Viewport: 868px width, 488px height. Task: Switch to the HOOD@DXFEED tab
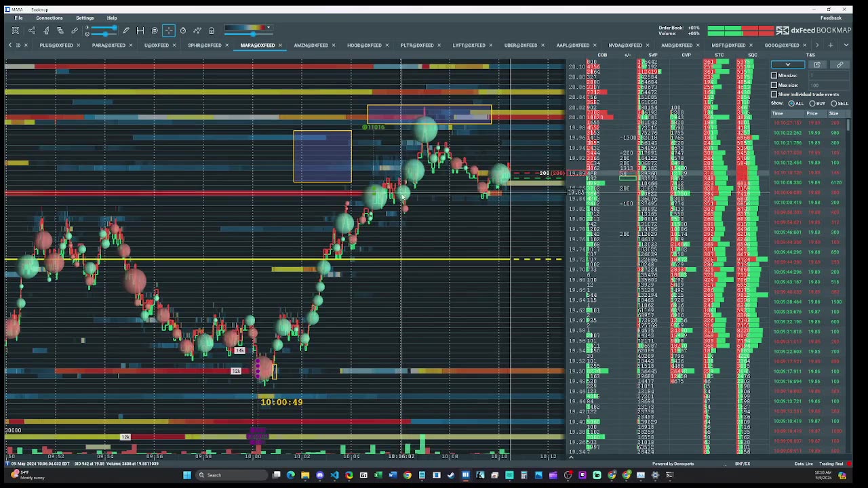[x=364, y=45]
